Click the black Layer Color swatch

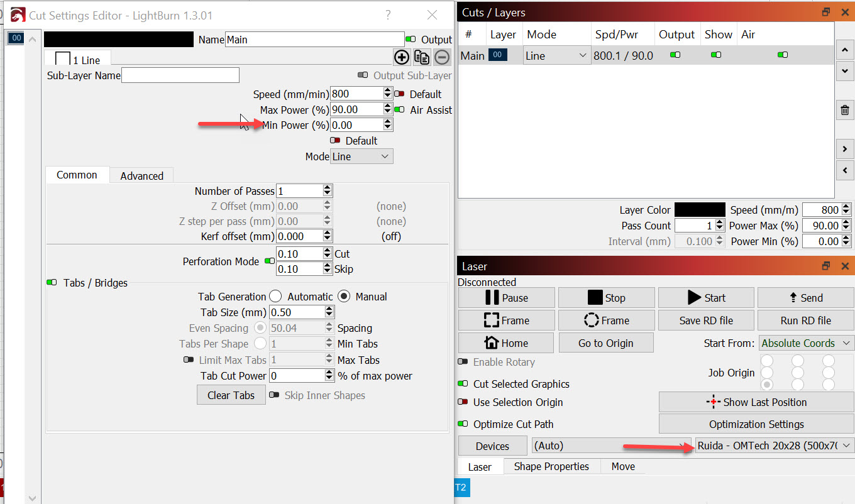(700, 210)
